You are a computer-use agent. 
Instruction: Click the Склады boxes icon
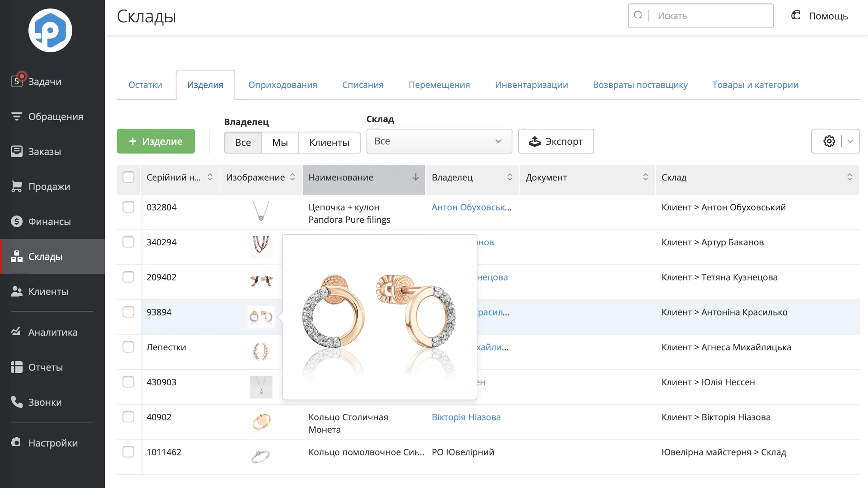point(17,256)
